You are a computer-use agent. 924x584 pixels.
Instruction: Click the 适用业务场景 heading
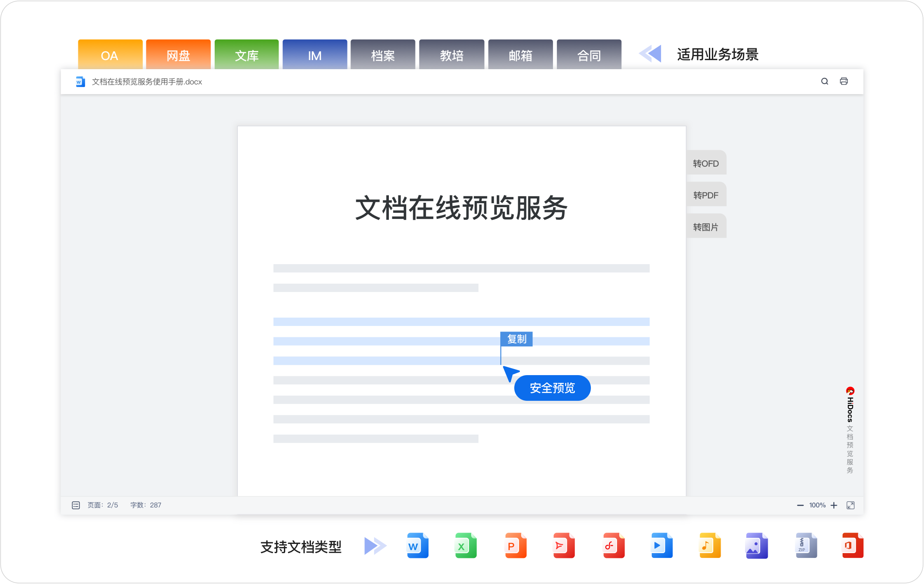pos(718,54)
